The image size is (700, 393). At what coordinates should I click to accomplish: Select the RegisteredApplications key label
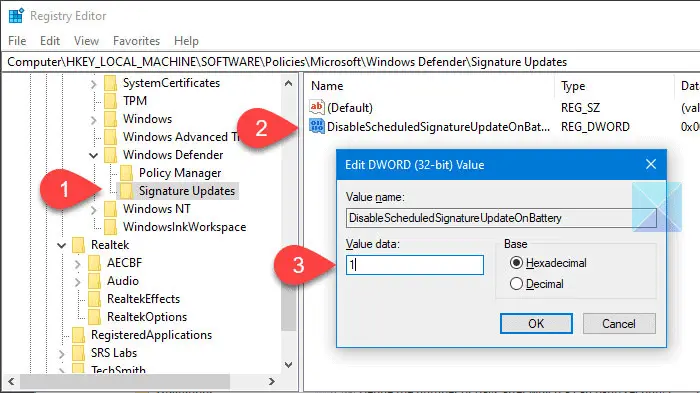(x=151, y=335)
